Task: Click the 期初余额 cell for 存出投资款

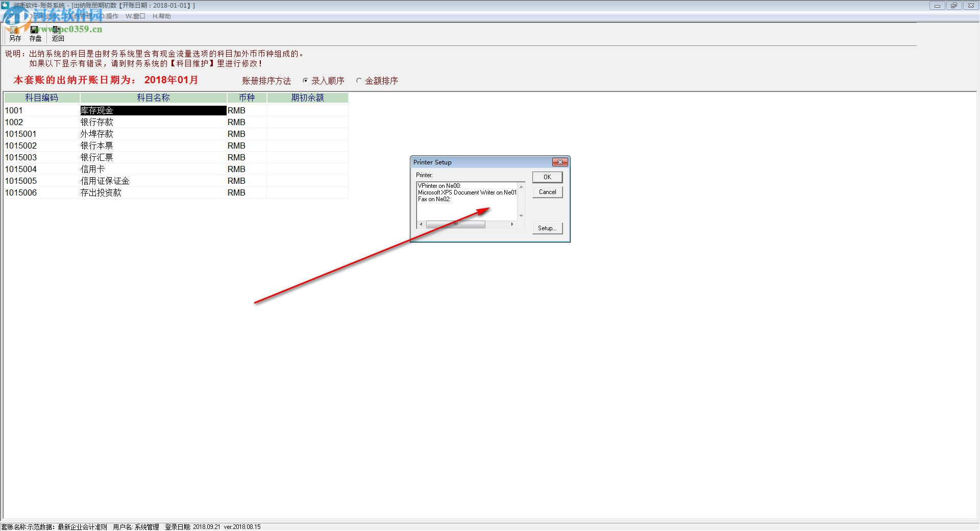Action: point(307,192)
